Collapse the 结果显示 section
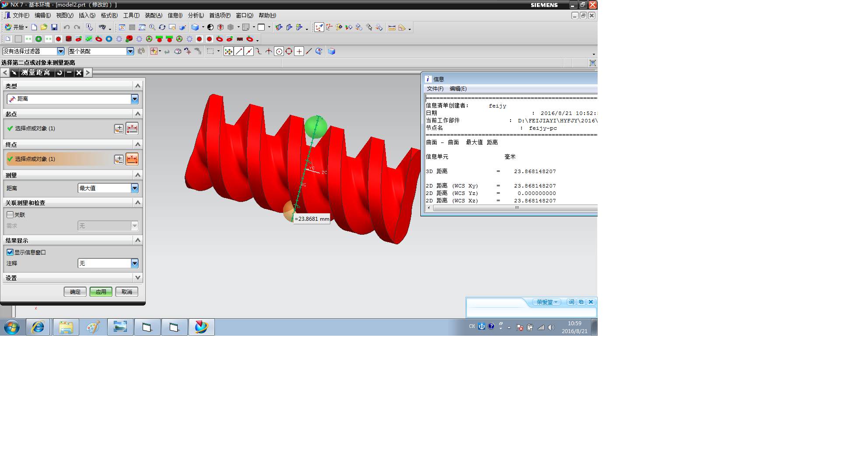This screenshot has width=868, height=452. coord(138,240)
